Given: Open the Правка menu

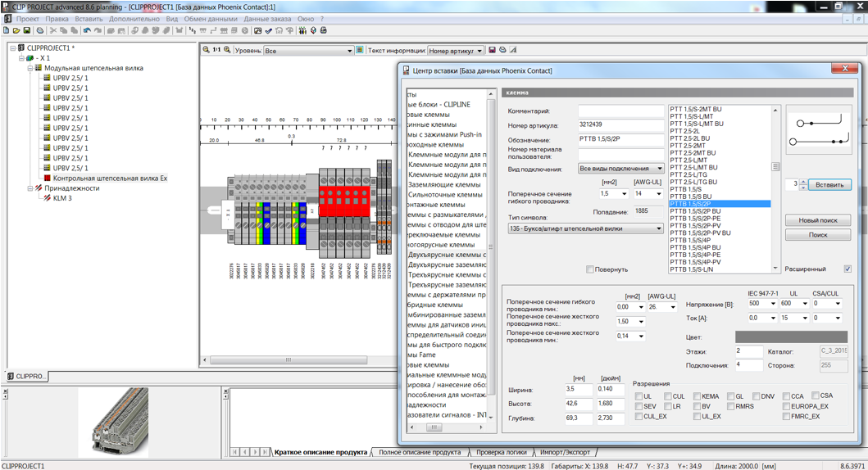Looking at the screenshot, I should (x=57, y=19).
